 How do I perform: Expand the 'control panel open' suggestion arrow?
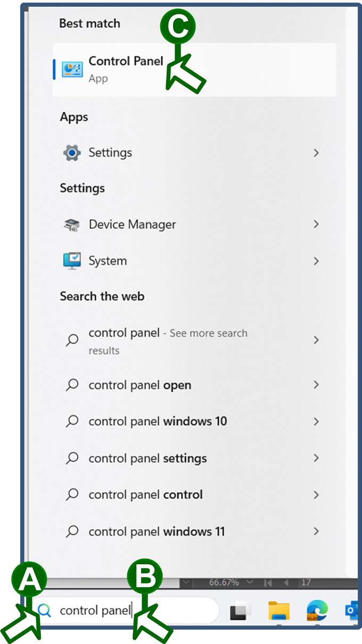click(316, 385)
